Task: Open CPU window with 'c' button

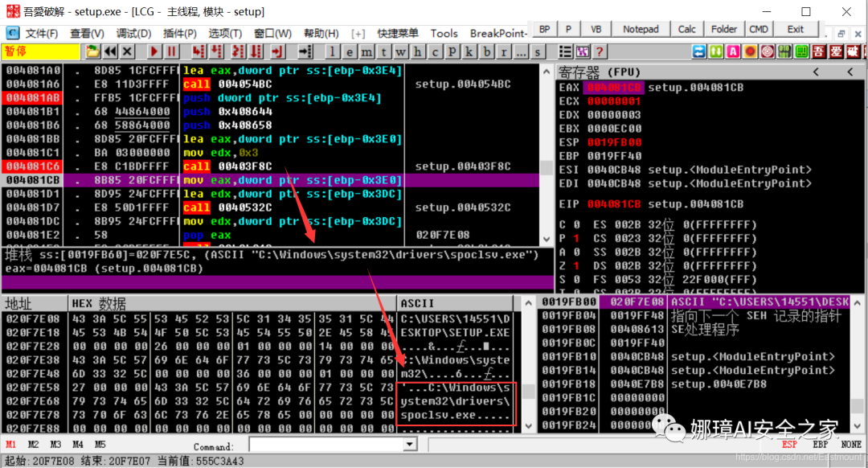Action: coord(435,51)
